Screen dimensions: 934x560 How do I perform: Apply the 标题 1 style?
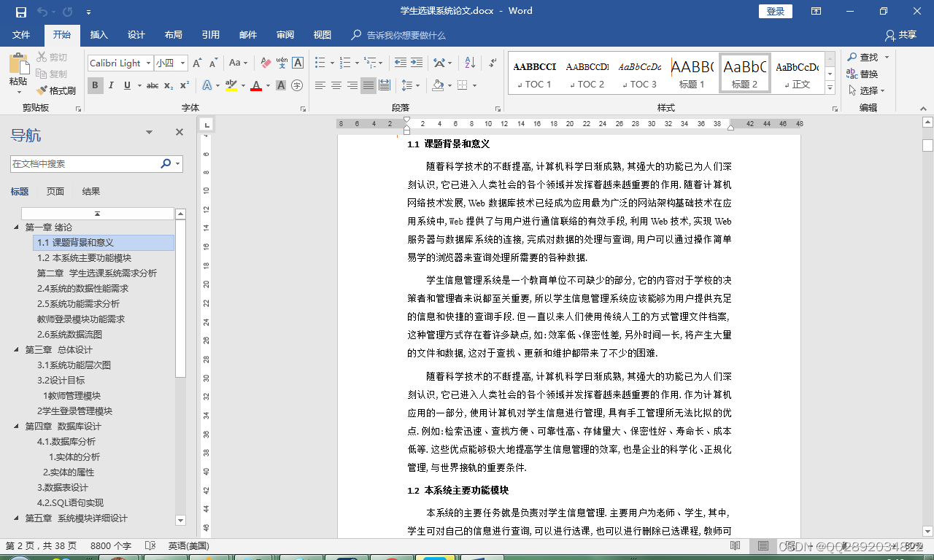(692, 72)
